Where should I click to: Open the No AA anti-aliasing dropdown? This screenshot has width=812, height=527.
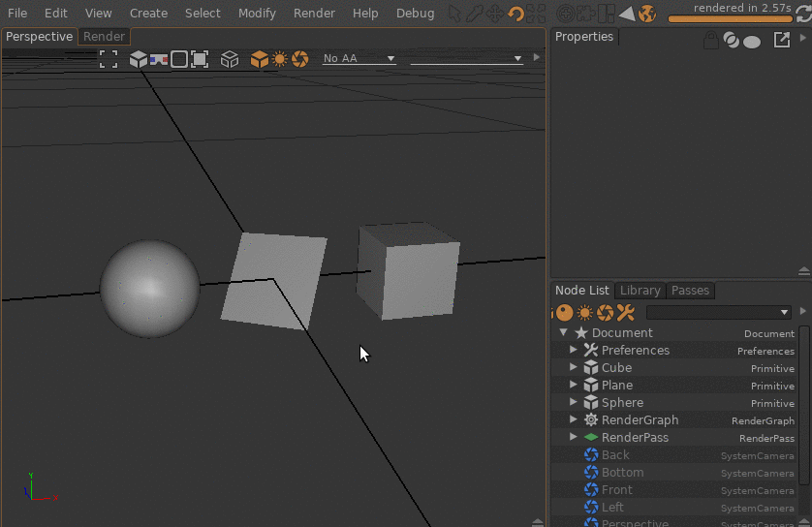[x=359, y=58]
